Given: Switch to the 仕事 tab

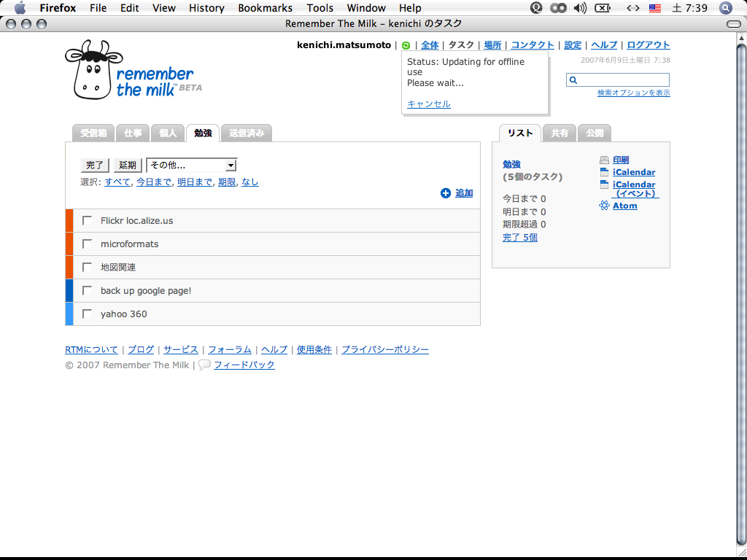Looking at the screenshot, I should 133,133.
